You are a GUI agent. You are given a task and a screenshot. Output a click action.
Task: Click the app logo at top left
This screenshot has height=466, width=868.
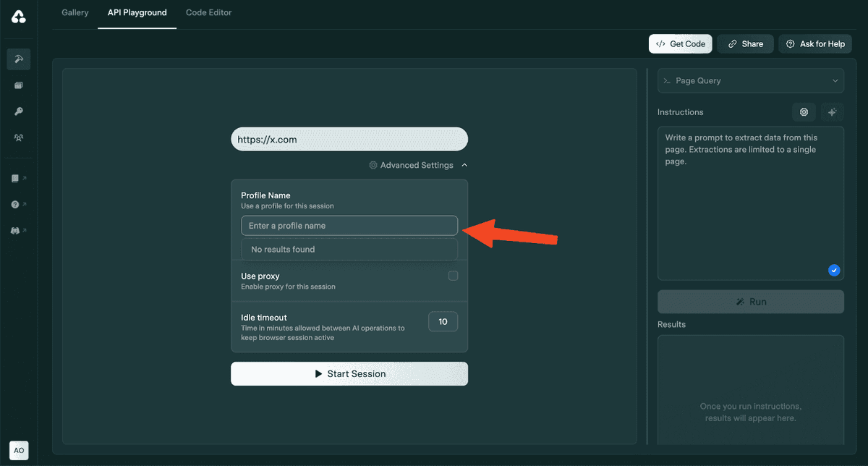click(19, 17)
